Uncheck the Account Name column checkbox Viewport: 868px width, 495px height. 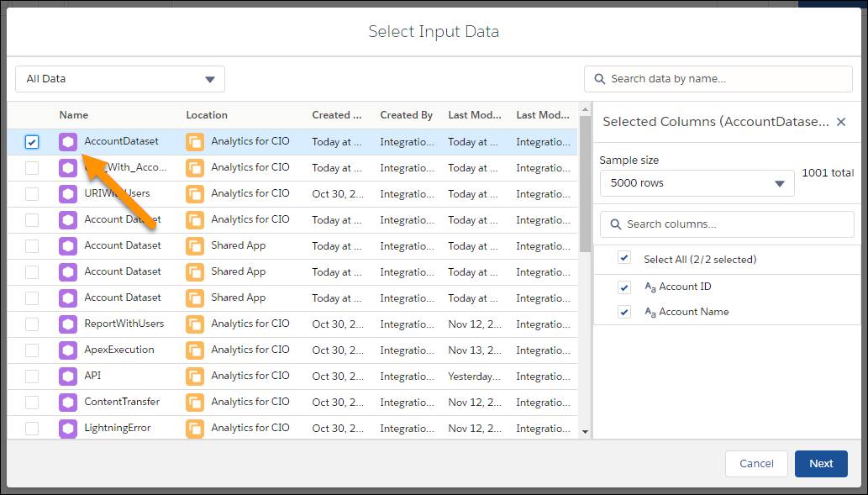click(624, 312)
